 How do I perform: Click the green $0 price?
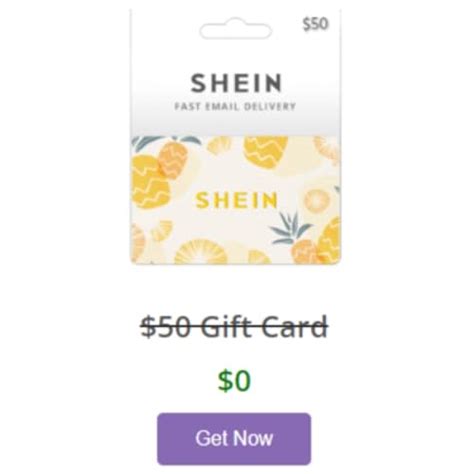[234, 380]
